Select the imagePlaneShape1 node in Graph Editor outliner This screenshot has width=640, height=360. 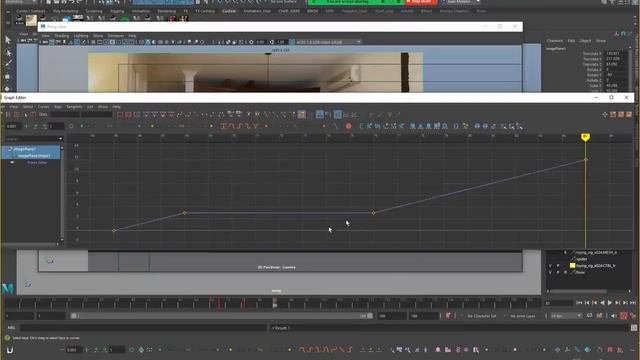point(33,156)
